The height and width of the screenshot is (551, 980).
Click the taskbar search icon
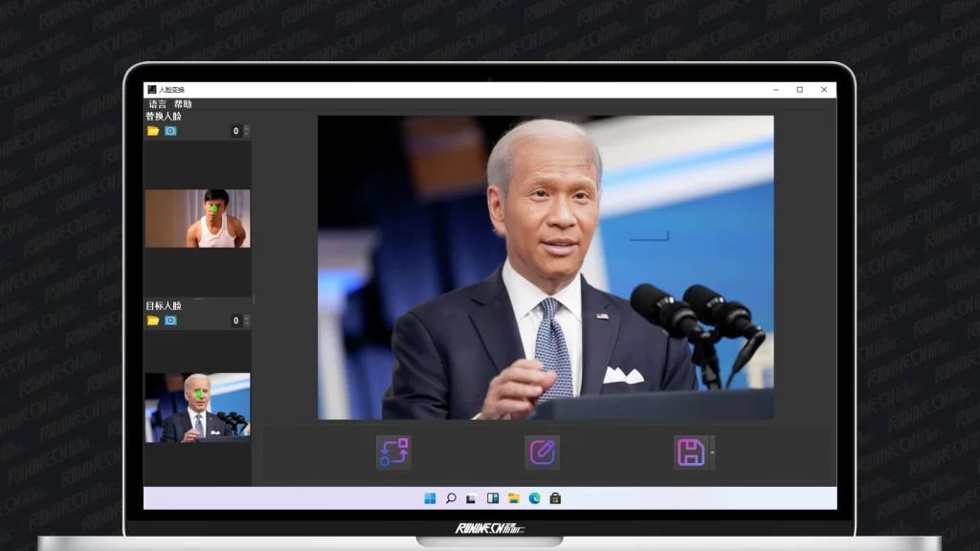[x=451, y=498]
